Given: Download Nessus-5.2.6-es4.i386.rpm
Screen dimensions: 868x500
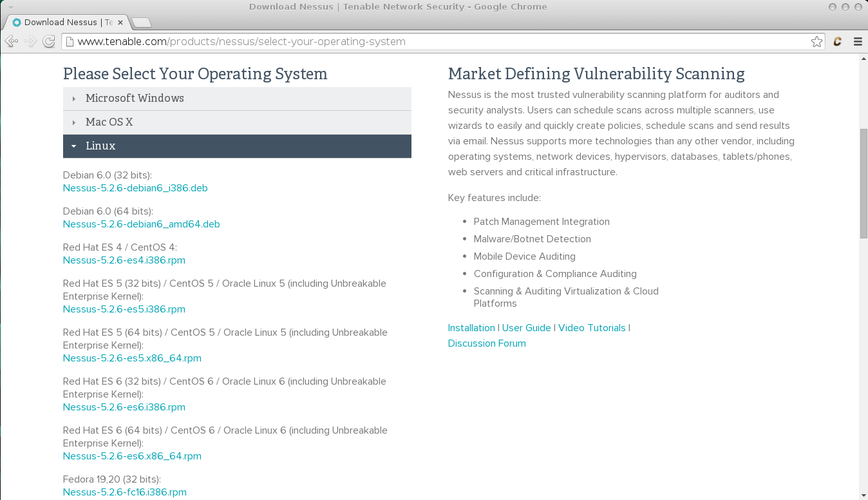Looking at the screenshot, I should coord(124,260).
